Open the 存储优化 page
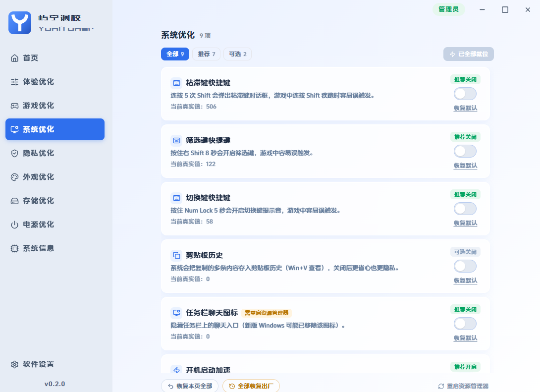The height and width of the screenshot is (392, 540). (x=55, y=201)
